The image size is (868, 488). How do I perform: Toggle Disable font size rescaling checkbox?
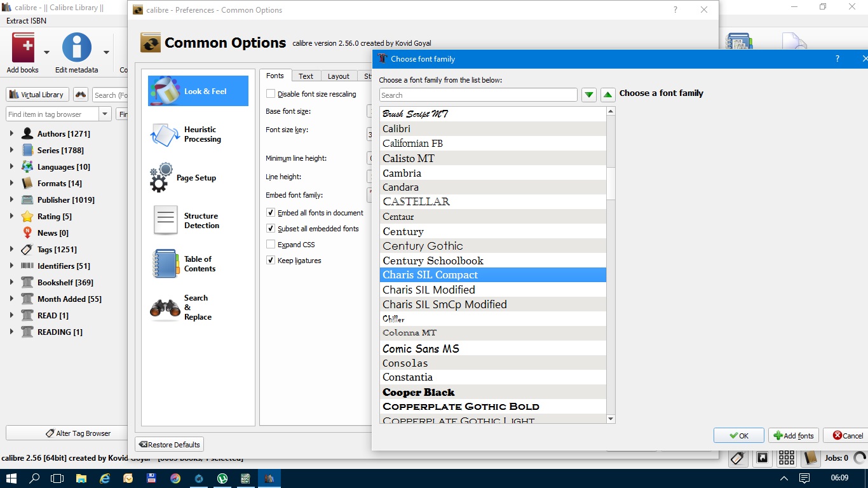[x=271, y=94]
